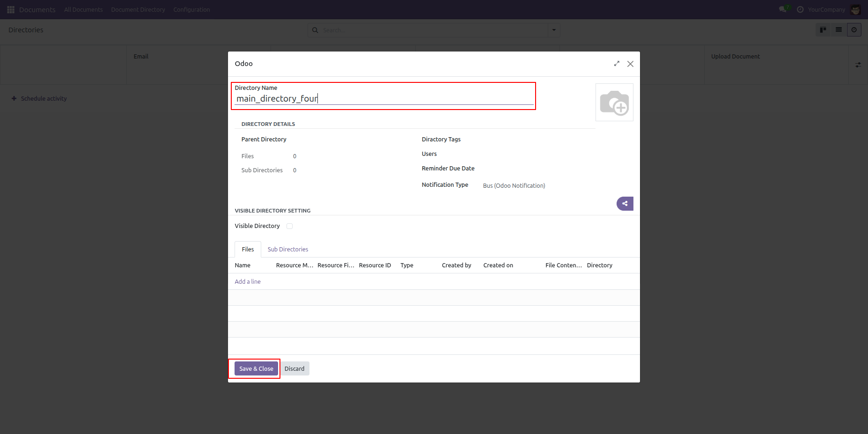Screen dimensions: 868x434
Task: Click the purple share icon button
Action: 625,204
